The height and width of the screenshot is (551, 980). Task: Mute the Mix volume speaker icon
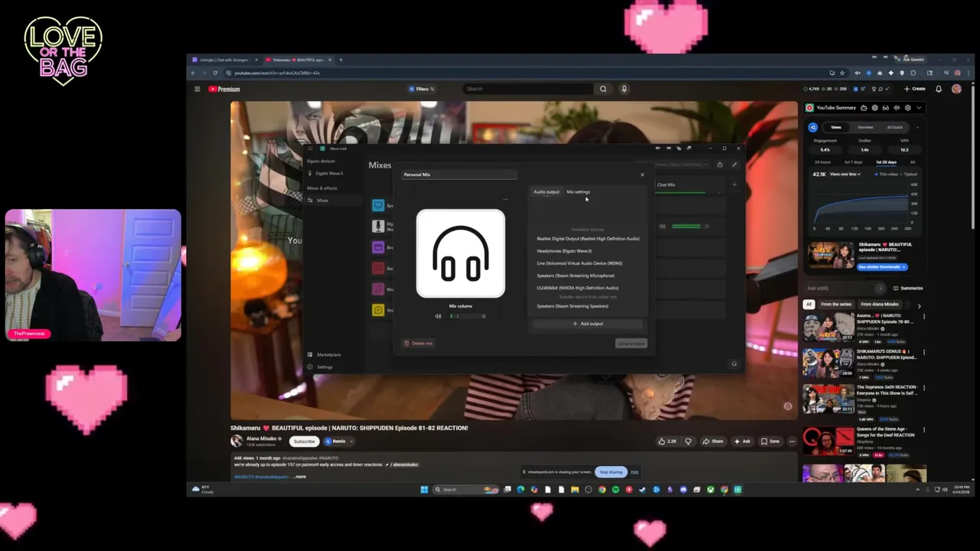tap(438, 316)
